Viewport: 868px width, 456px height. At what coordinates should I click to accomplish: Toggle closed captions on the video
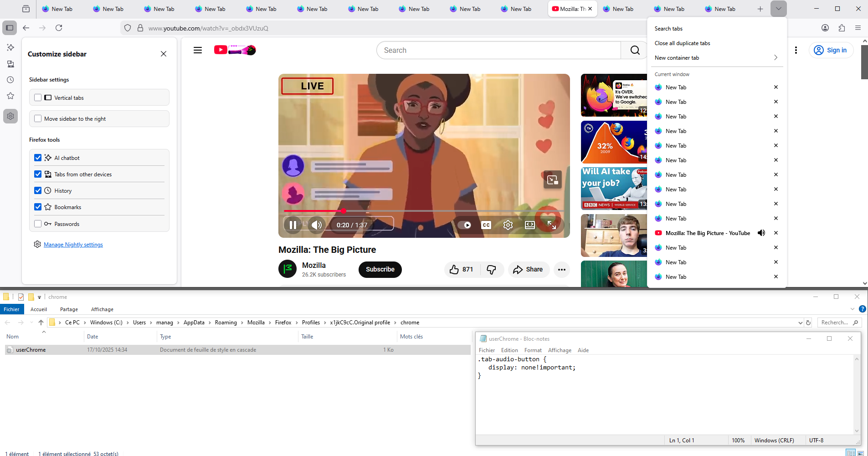(x=486, y=225)
